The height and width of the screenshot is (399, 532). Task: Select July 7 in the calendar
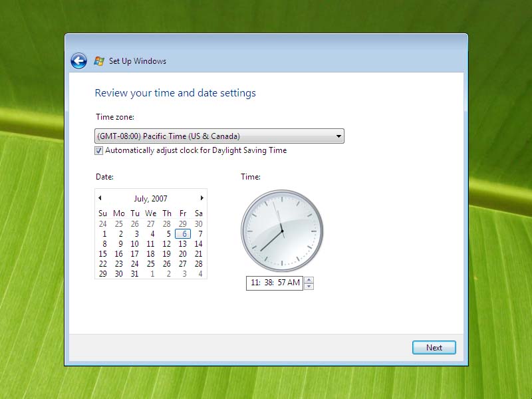(x=200, y=234)
